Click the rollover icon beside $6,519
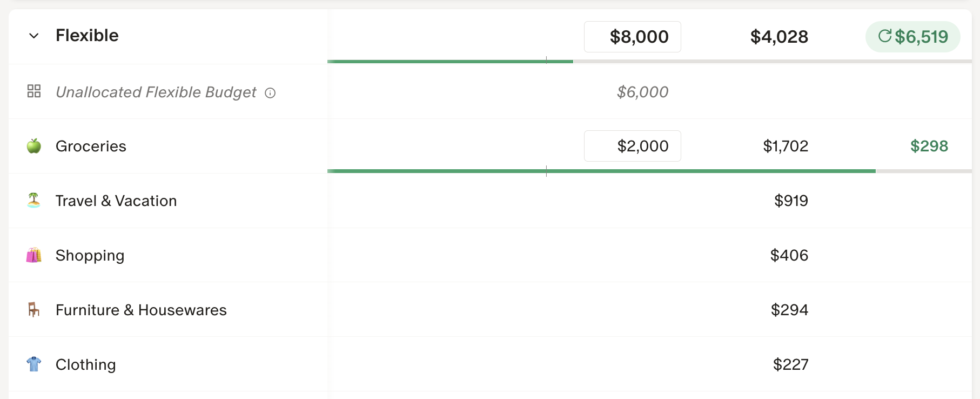 884,36
